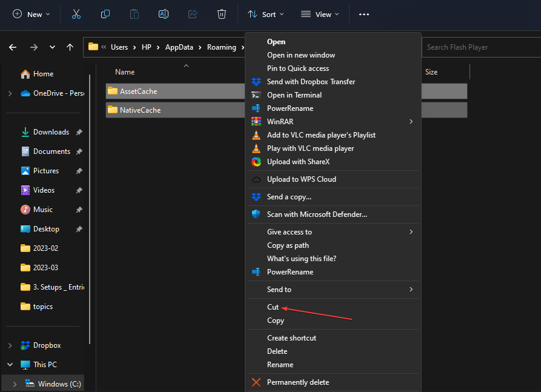This screenshot has height=392, width=541.
Task: Click inside the Search Flash Player box
Action: tap(479, 47)
